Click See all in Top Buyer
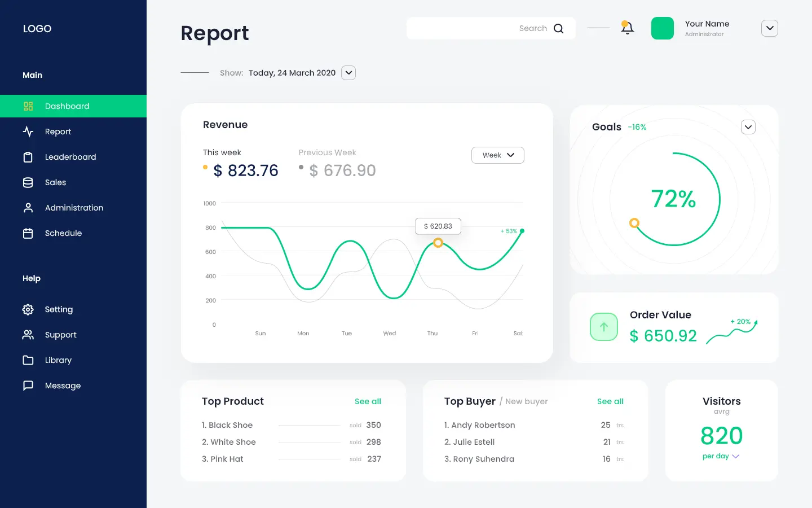The height and width of the screenshot is (508, 812). (610, 401)
